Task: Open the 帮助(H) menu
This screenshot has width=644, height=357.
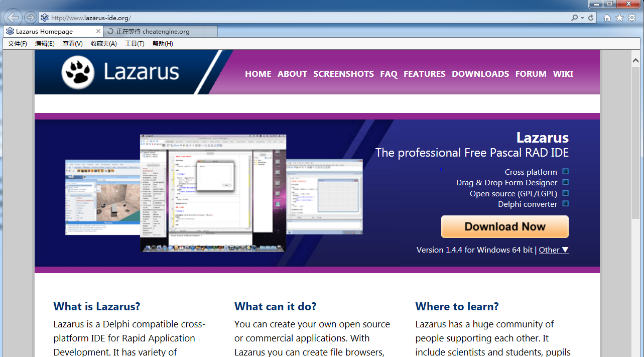Action: [x=163, y=44]
